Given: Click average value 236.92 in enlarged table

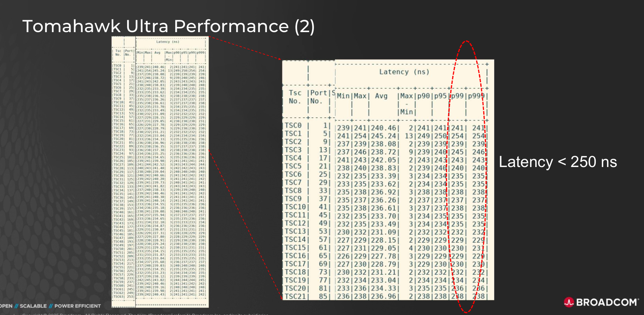Looking at the screenshot, I should [x=383, y=192].
